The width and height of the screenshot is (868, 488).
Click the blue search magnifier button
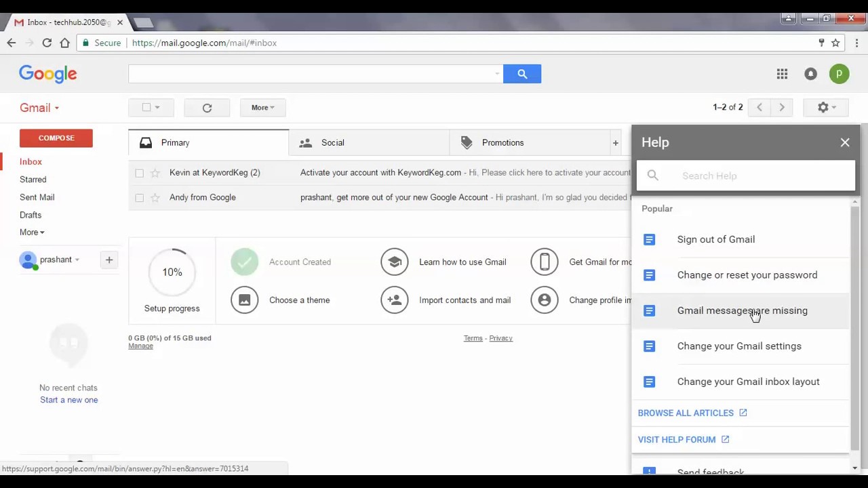[x=522, y=74]
